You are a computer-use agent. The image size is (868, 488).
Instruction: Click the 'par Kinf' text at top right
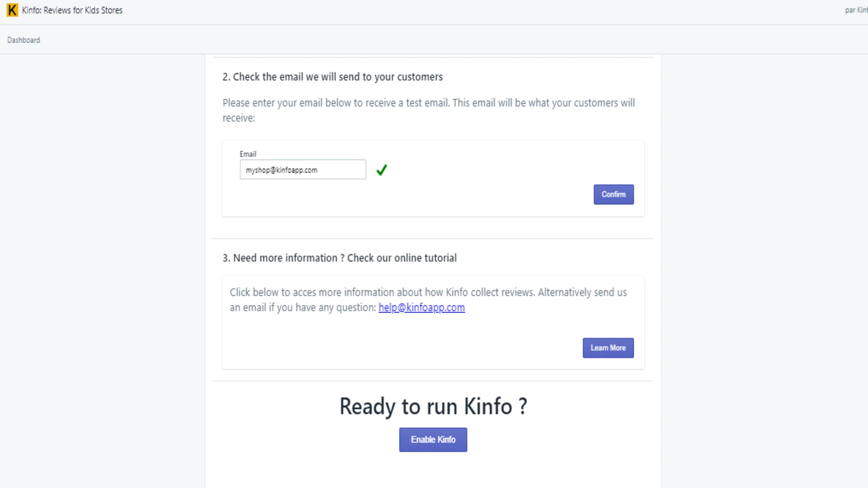click(x=856, y=10)
